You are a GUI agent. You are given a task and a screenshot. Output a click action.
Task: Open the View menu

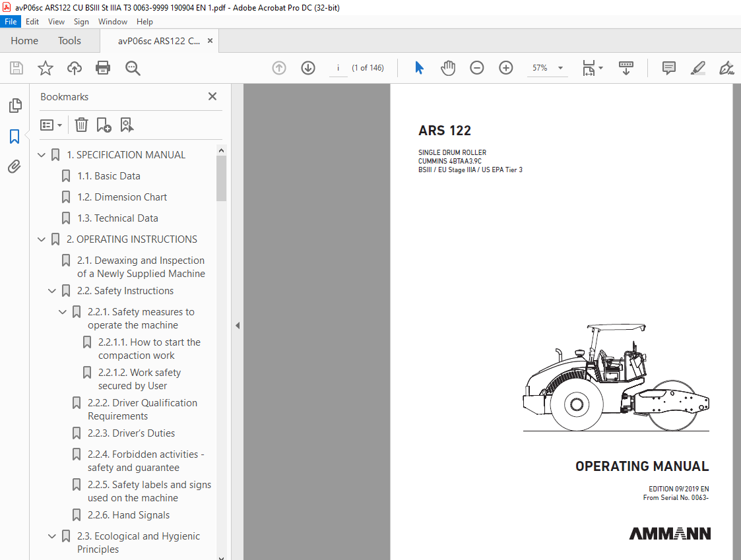tap(56, 22)
